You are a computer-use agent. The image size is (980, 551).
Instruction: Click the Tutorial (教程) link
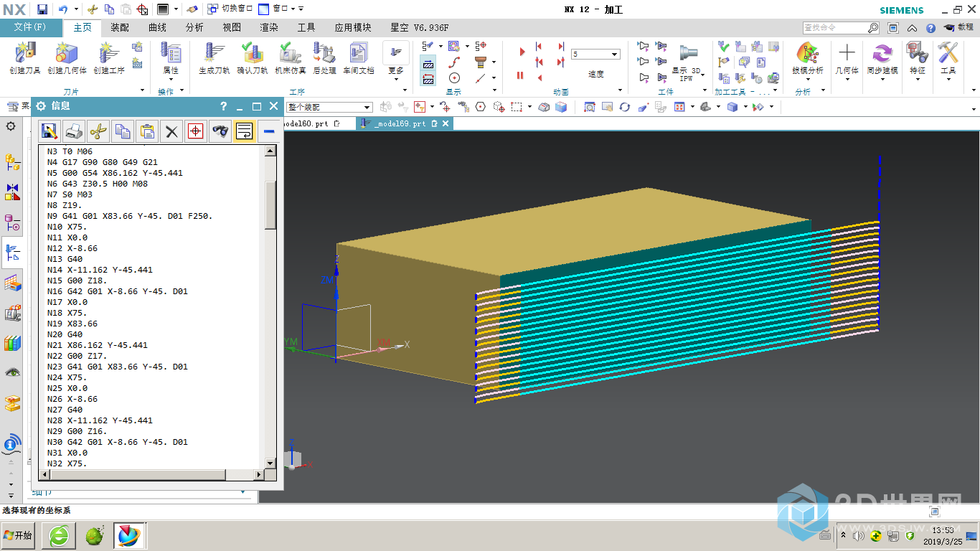pyautogui.click(x=958, y=27)
